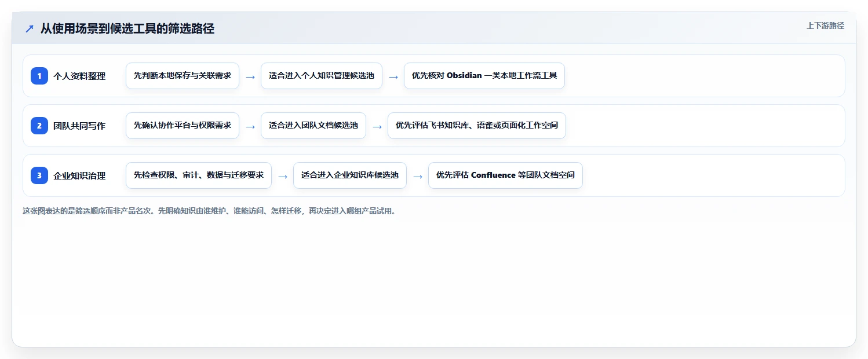The width and height of the screenshot is (868, 359).
Task: Click the number 3 step badge
Action: point(39,175)
